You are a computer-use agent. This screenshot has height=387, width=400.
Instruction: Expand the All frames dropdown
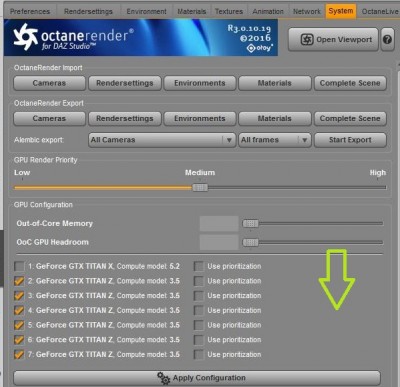coord(275,140)
